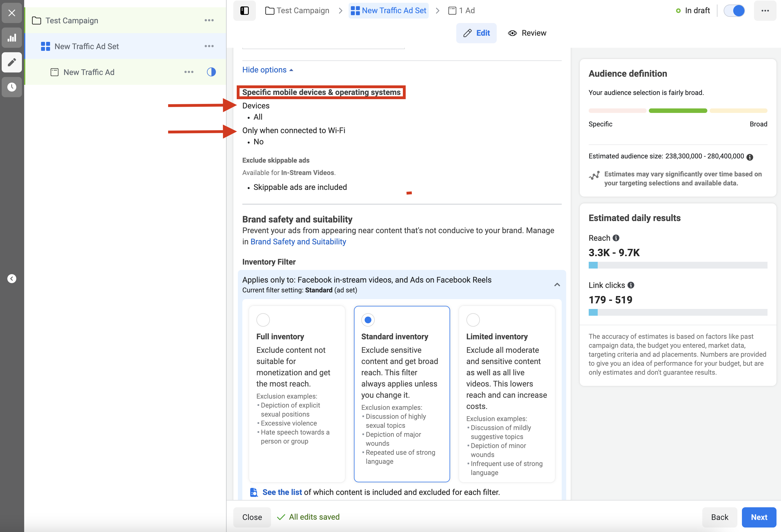Select the Limited inventory radio button

coord(473,320)
